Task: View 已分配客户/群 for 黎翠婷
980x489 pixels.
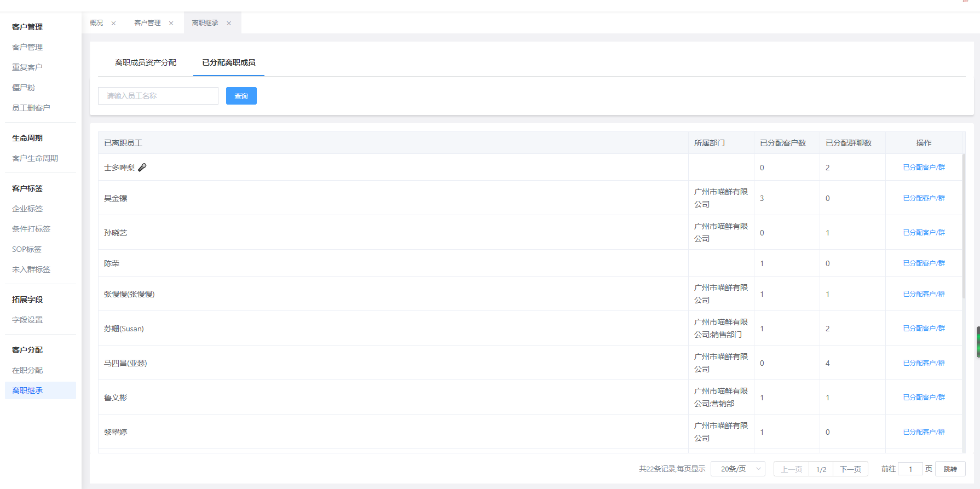Action: coord(924,432)
